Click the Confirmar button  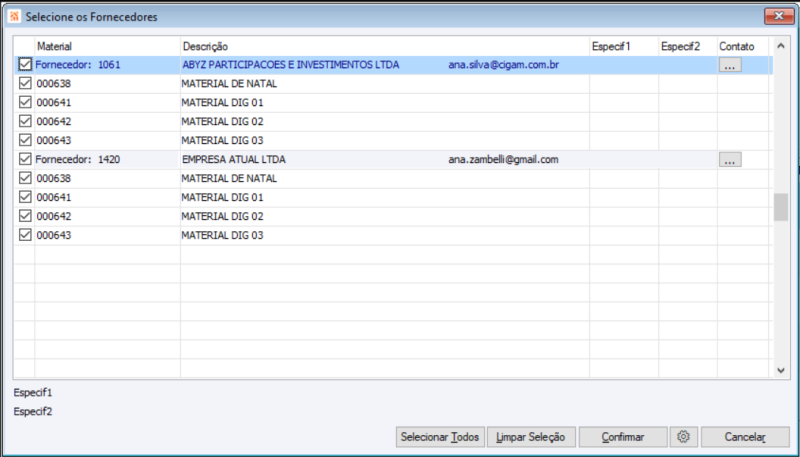(623, 437)
